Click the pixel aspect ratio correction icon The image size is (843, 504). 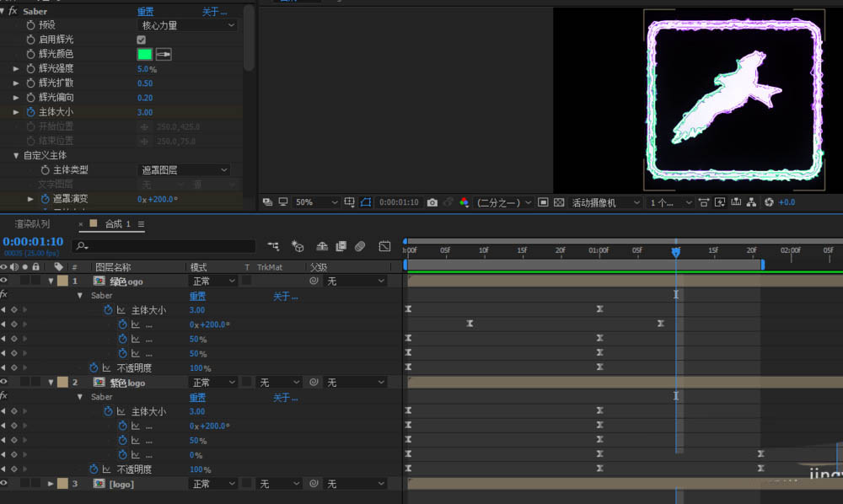coord(704,202)
